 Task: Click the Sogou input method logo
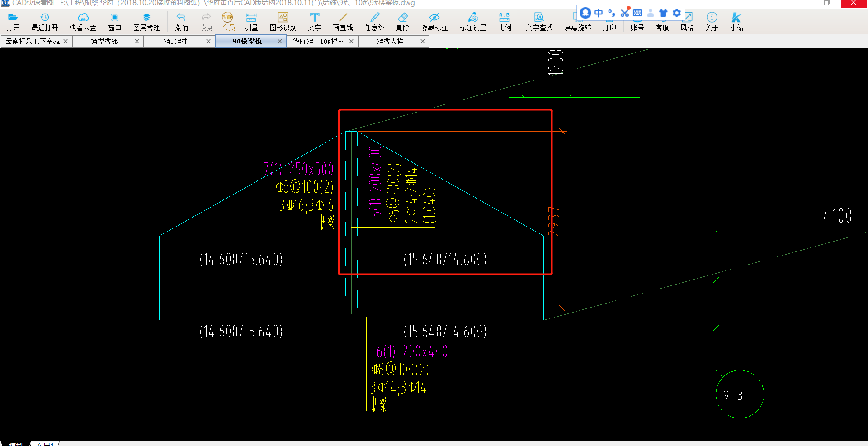pos(585,13)
